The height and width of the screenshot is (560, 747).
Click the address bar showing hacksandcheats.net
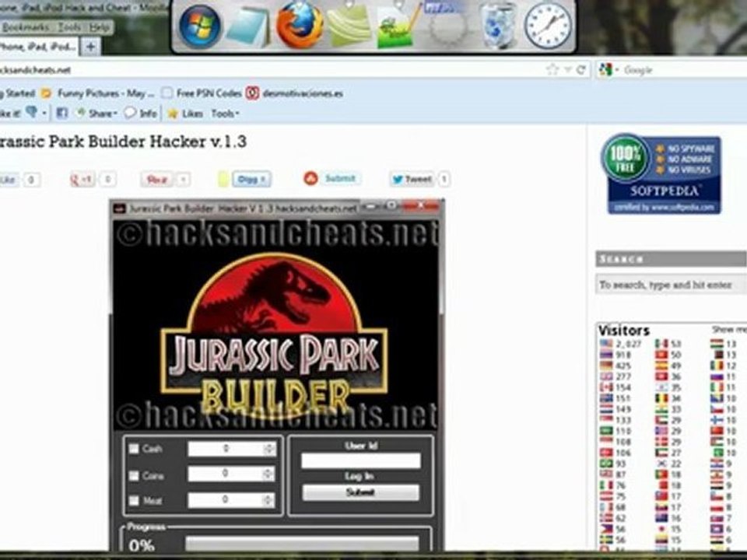pos(272,70)
